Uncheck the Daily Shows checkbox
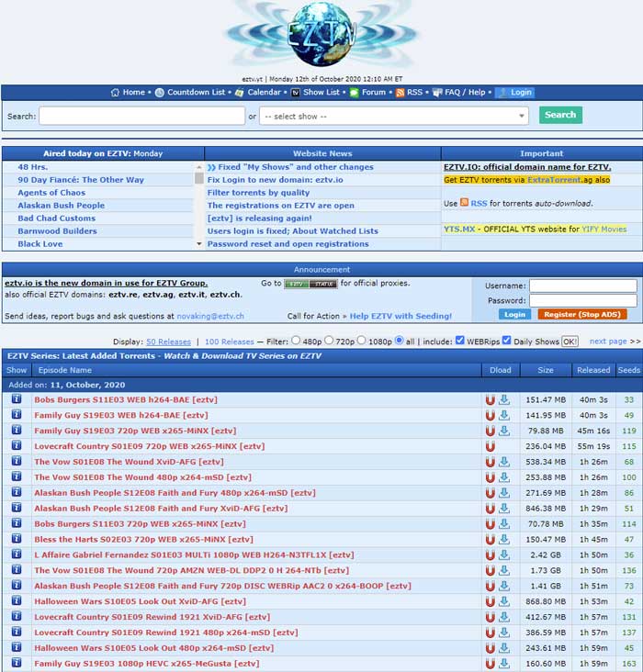Viewport: 643px width, 672px height. pyautogui.click(x=507, y=341)
